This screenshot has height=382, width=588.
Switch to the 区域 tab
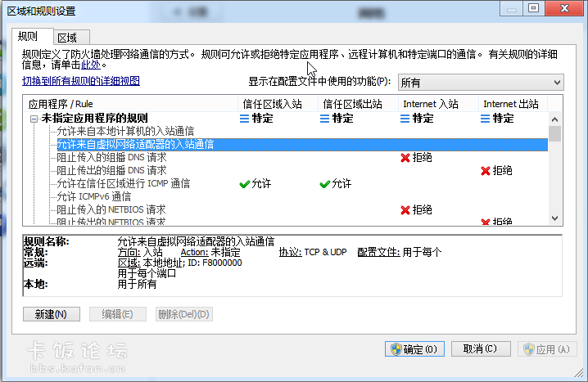(71, 38)
